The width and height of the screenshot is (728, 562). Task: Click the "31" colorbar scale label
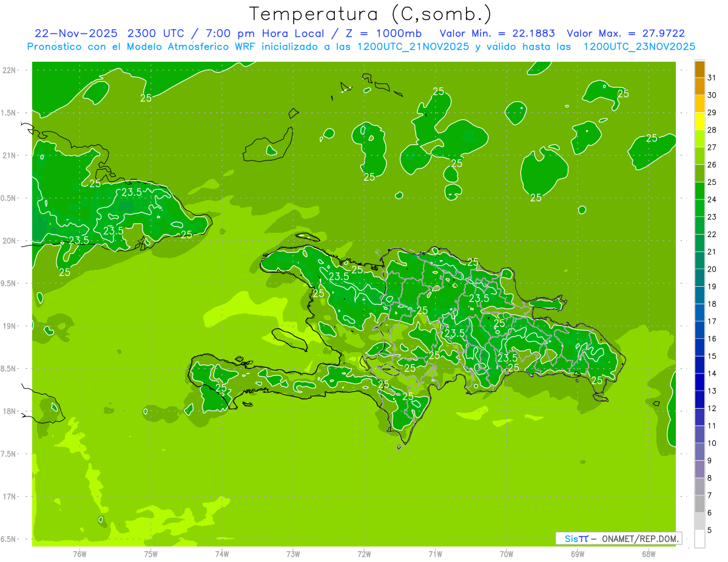(x=712, y=78)
